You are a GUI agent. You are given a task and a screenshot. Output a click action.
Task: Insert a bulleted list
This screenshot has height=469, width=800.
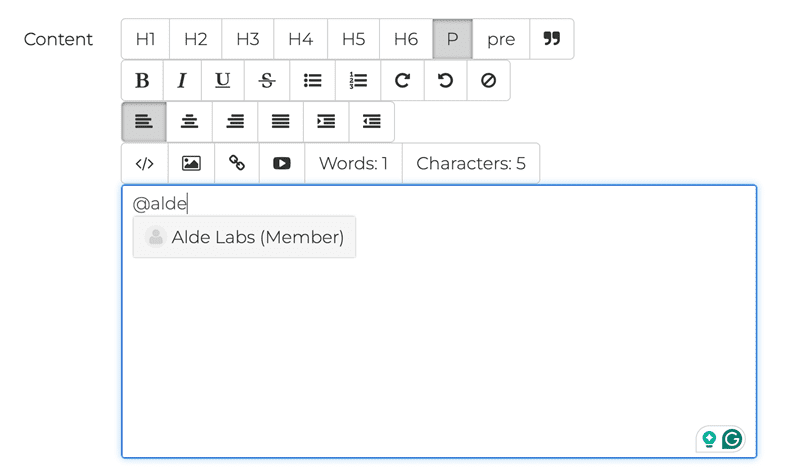pyautogui.click(x=312, y=81)
